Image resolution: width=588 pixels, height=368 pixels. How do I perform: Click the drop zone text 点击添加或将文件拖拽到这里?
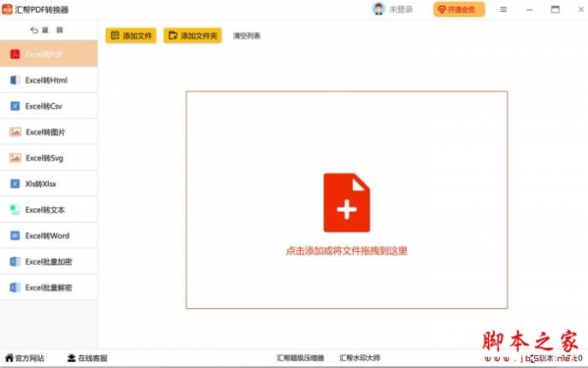pos(347,251)
